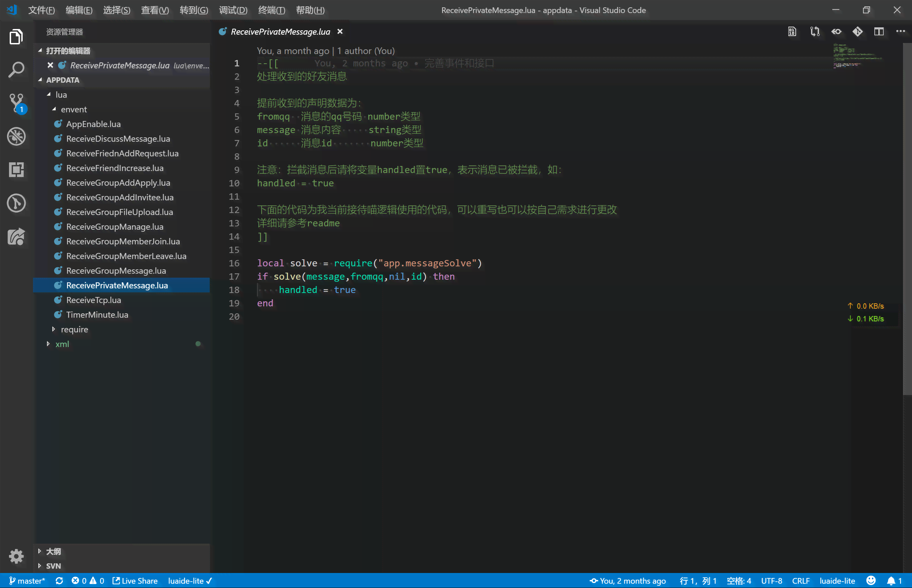Expand the 大纲 outline section
The width and height of the screenshot is (912, 588).
click(122, 551)
